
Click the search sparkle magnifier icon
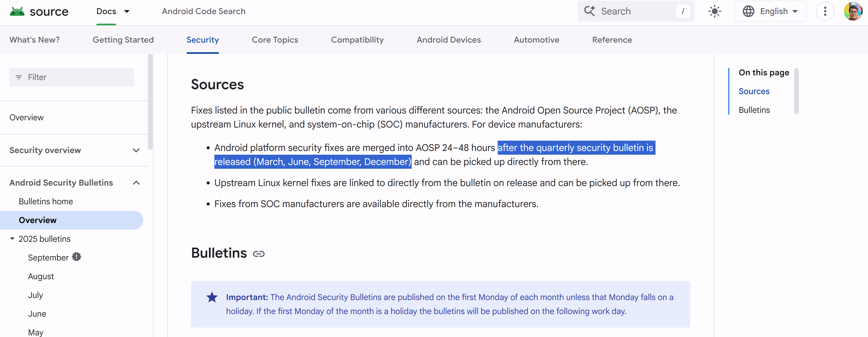click(589, 11)
